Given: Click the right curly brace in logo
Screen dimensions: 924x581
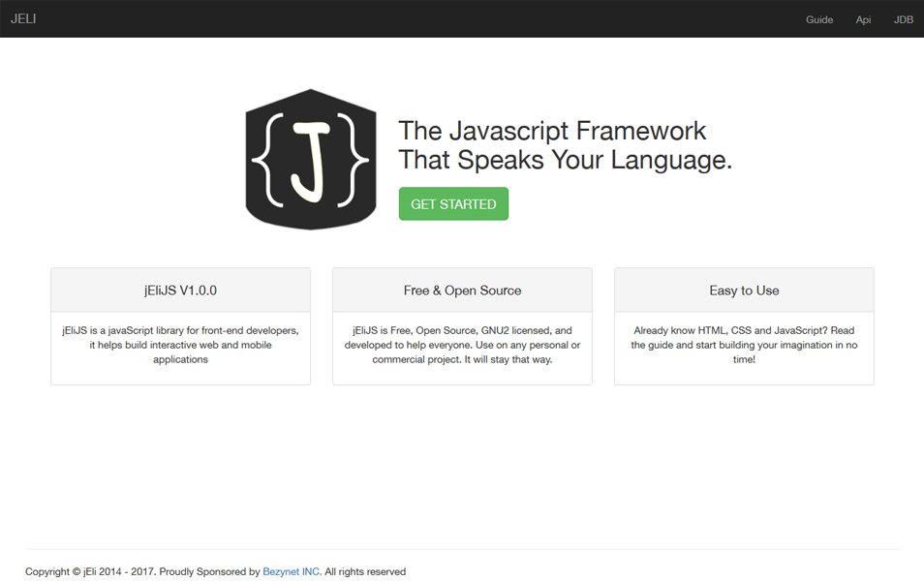Looking at the screenshot, I should point(353,160).
